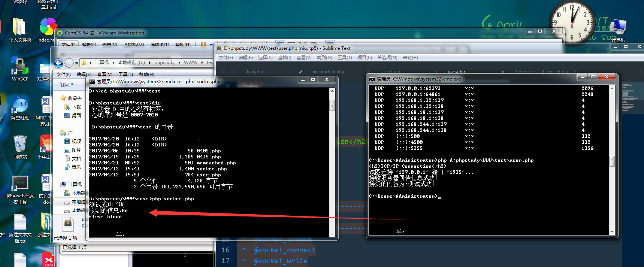Close the user.php tab in Sublime
The width and height of the screenshot is (644, 267).
click(x=503, y=72)
